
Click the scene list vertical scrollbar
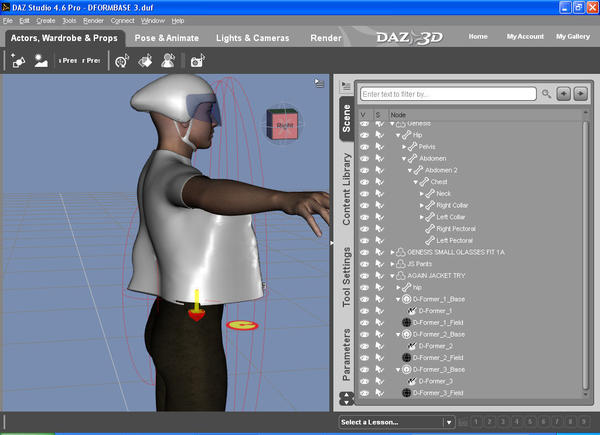click(x=585, y=254)
